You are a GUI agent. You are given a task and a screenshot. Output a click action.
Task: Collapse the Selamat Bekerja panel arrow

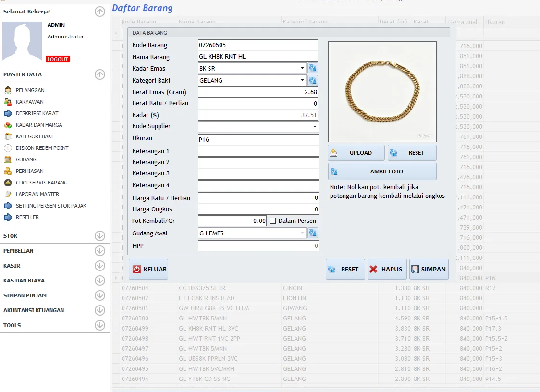[x=100, y=12]
